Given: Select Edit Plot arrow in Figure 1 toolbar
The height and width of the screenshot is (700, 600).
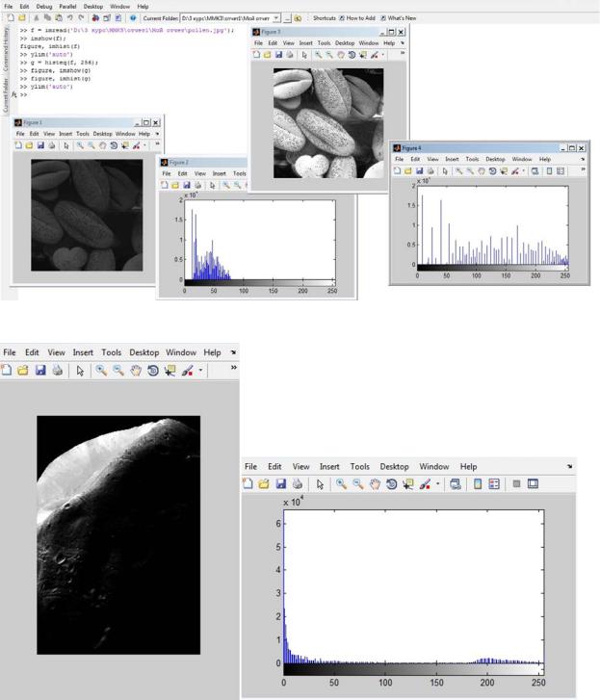Looking at the screenshot, I should (x=66, y=145).
